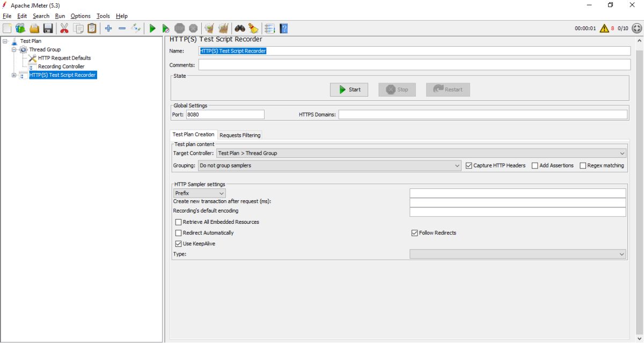Copy the selected element toolbar icon
The width and height of the screenshot is (644, 343).
point(78,28)
